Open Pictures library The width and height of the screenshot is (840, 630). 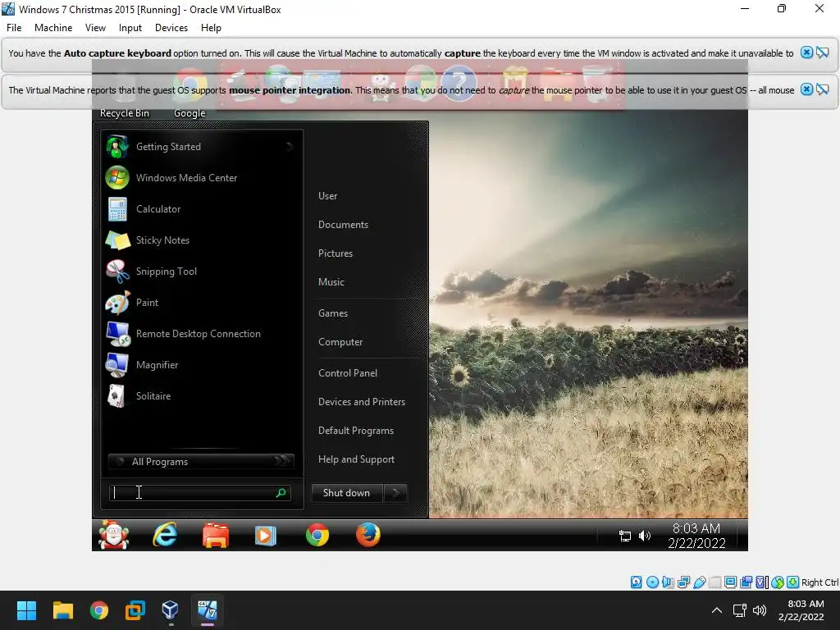[x=336, y=253]
